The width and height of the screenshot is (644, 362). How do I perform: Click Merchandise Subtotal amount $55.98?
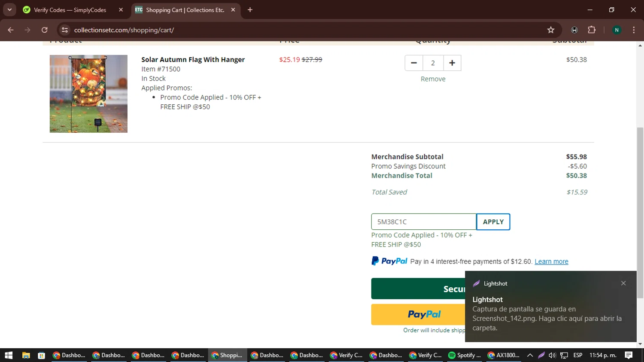pos(576,157)
